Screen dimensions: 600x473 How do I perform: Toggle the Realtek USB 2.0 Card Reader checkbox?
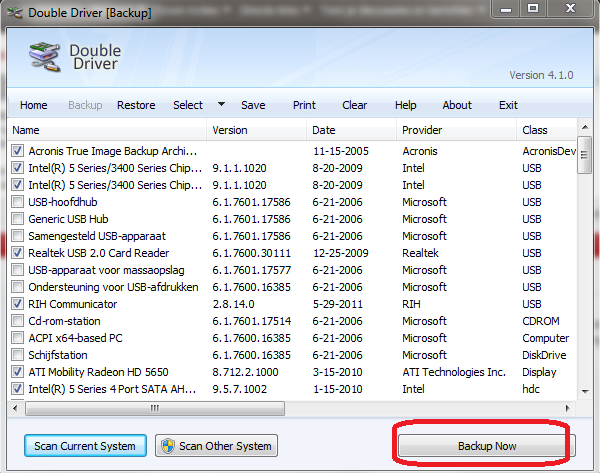[x=18, y=253]
